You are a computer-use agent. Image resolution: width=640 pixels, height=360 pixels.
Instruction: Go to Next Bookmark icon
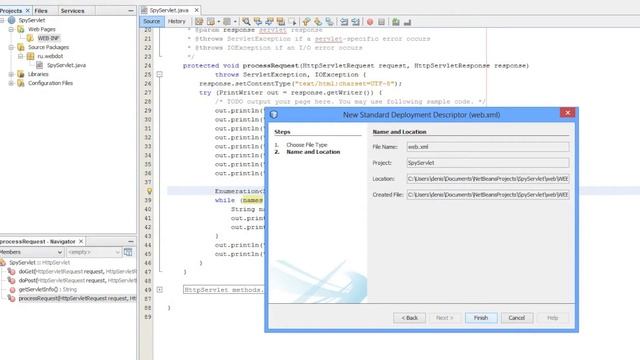click(x=318, y=22)
